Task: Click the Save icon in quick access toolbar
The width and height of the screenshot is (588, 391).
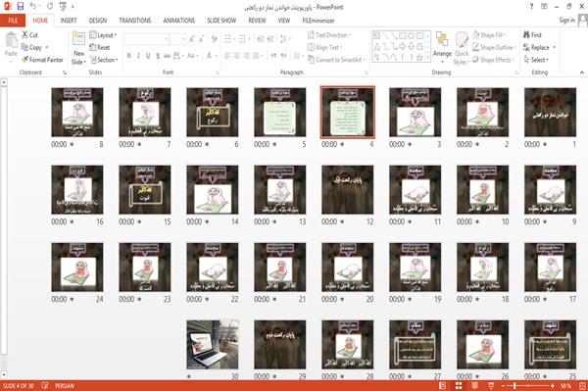Action: pyautogui.click(x=21, y=7)
